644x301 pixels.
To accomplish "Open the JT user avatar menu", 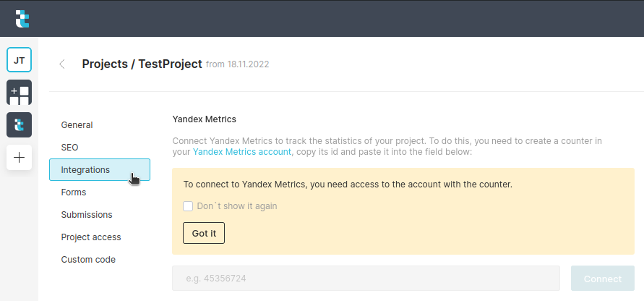I will click(x=19, y=60).
